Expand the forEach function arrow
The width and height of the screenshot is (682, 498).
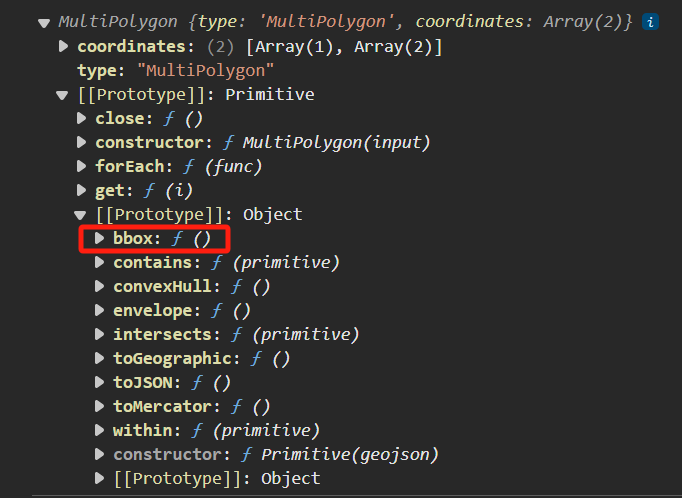coord(81,166)
